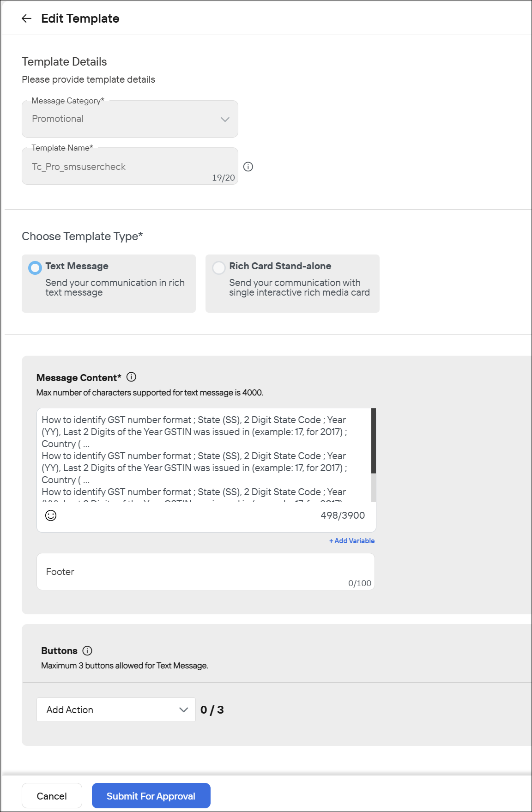This screenshot has width=532, height=812.
Task: Focus the Footer input field
Action: point(206,572)
